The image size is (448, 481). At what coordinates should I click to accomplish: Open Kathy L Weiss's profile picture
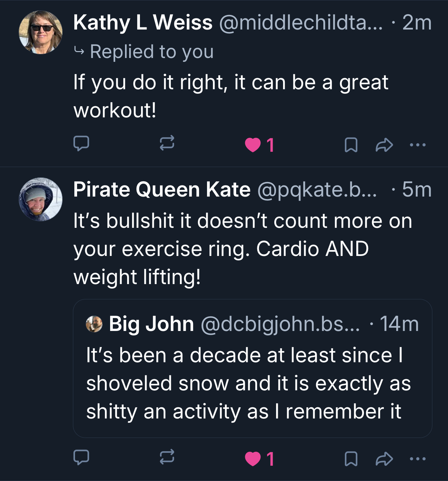click(41, 32)
